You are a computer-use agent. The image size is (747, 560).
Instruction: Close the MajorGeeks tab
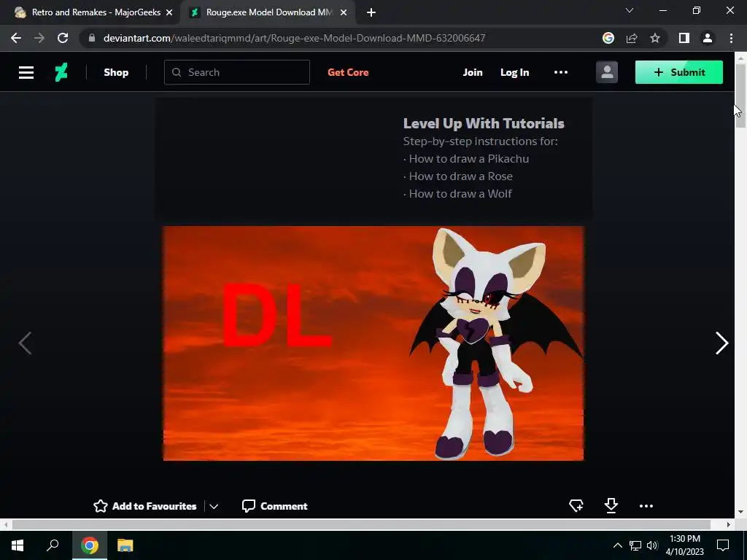point(169,12)
